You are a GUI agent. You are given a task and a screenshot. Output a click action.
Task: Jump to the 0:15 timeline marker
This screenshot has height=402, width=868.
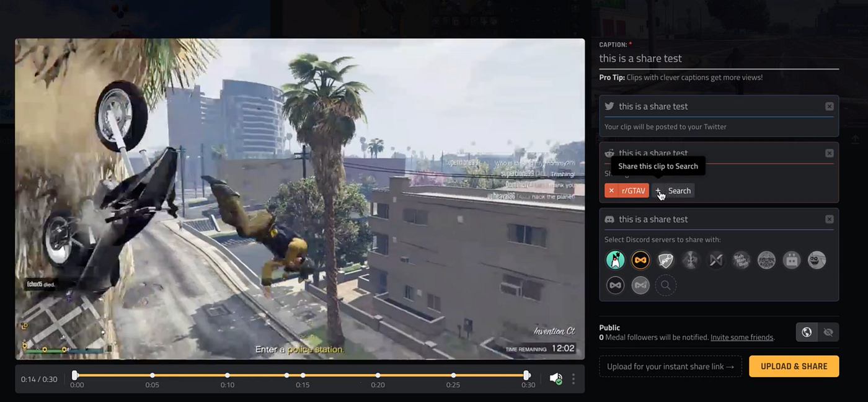click(303, 375)
